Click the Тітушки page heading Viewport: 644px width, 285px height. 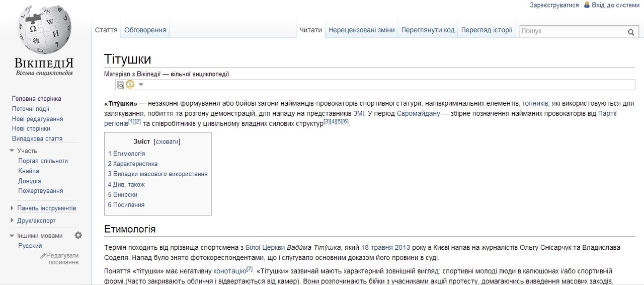pyautogui.click(x=128, y=59)
